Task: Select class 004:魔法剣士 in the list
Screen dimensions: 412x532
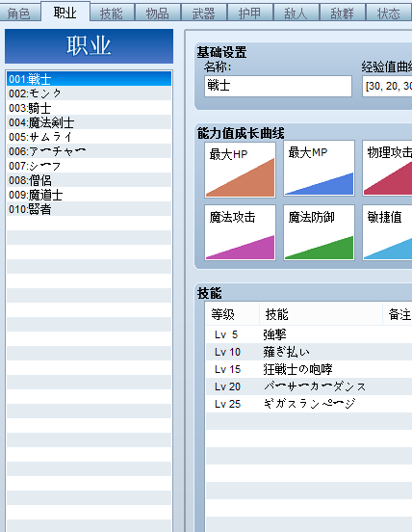Action: (x=90, y=122)
